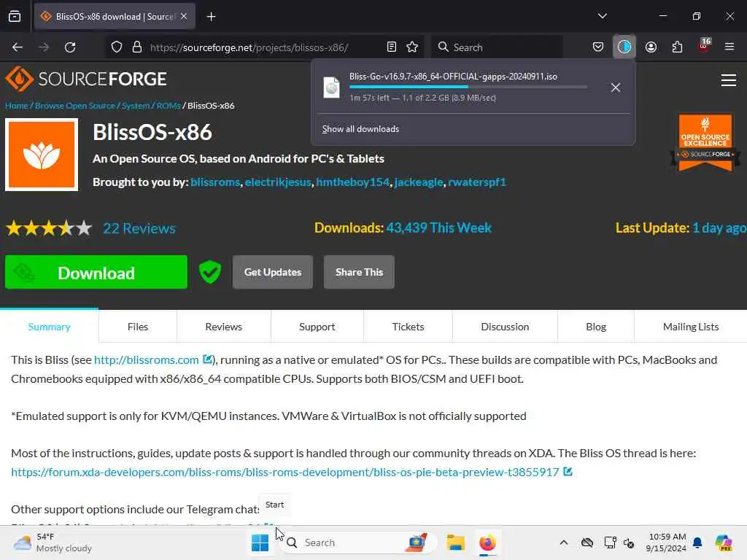
Task: Open Browse Open Source breadcrumb
Action: 75,106
